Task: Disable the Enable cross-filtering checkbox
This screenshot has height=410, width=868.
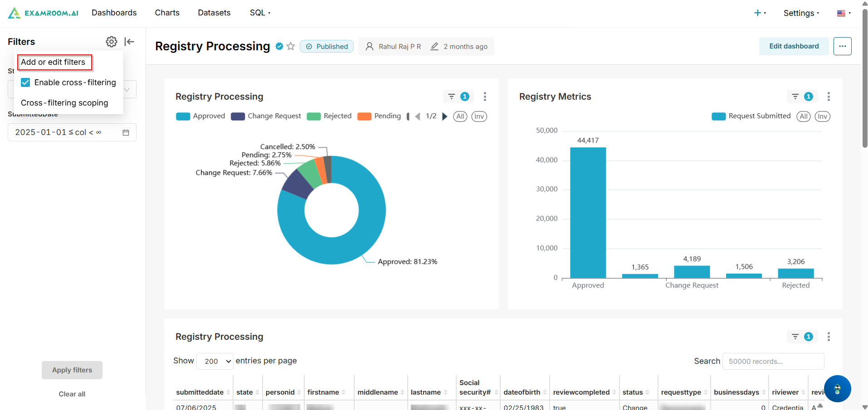Action: (x=26, y=82)
